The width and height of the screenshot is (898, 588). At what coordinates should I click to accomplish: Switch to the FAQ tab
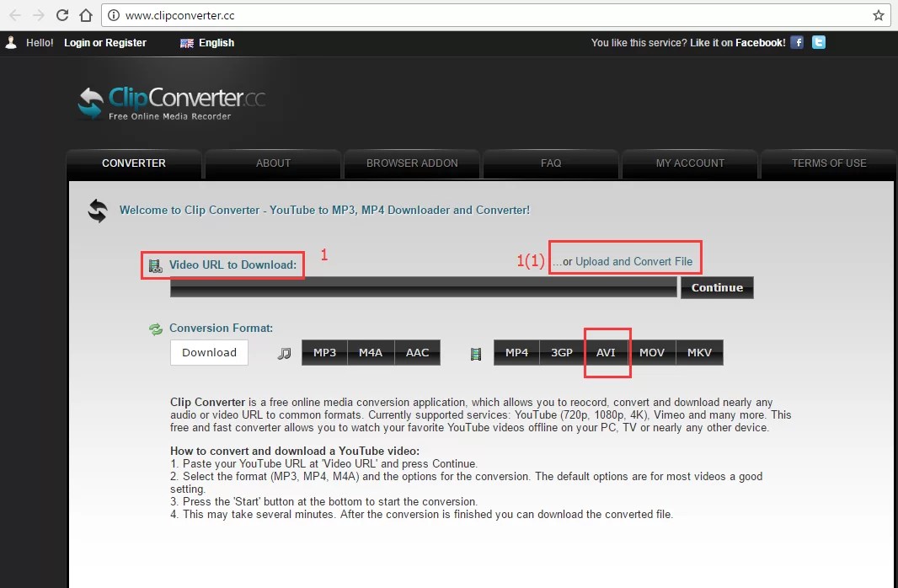(550, 163)
